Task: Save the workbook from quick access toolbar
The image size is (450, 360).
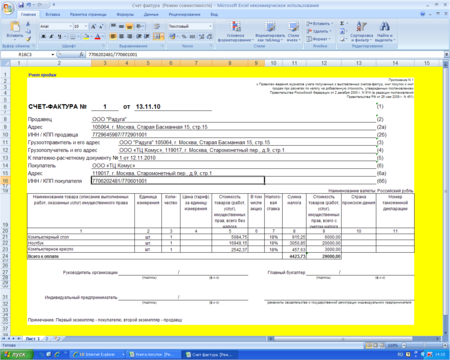Action: point(21,5)
